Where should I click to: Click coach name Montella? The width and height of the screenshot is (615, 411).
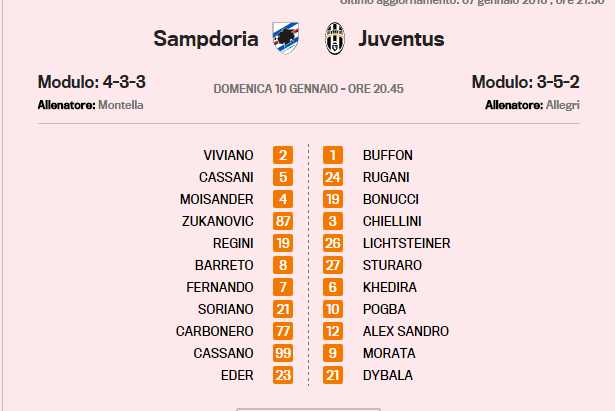121,105
